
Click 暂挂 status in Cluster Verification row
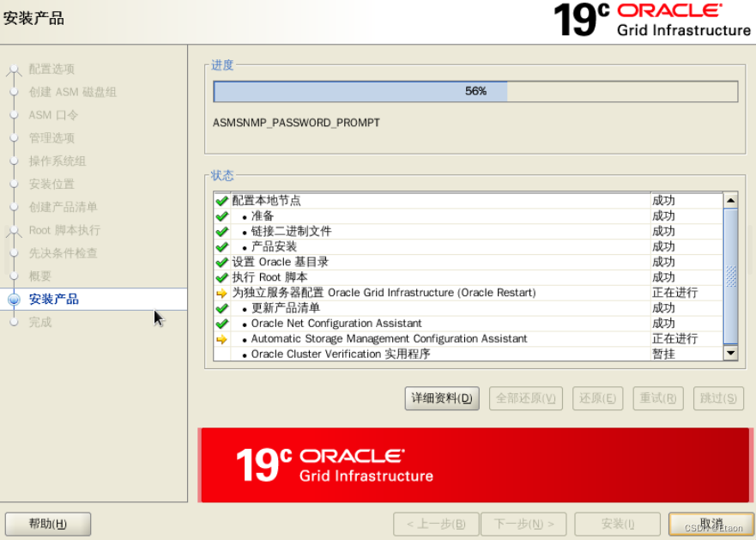[663, 355]
